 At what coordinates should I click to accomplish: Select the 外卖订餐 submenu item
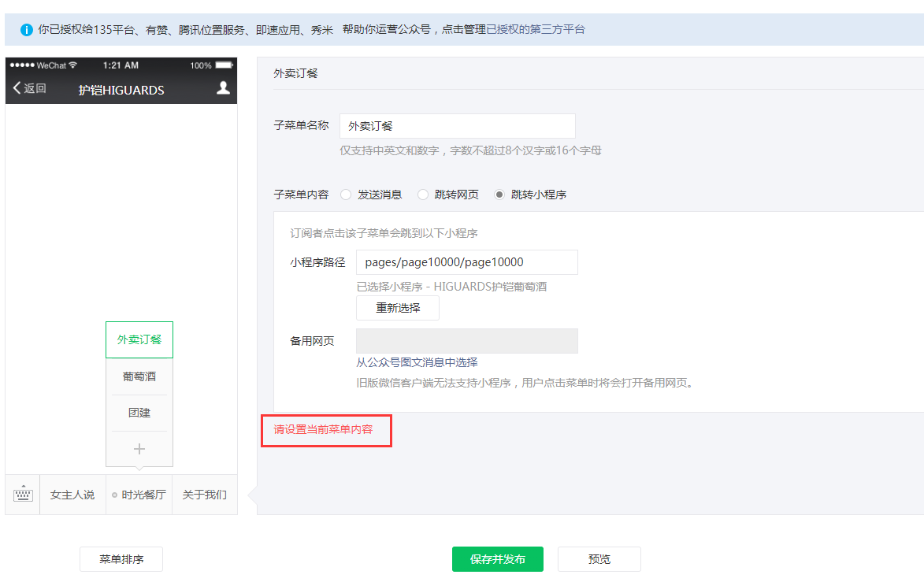(139, 340)
